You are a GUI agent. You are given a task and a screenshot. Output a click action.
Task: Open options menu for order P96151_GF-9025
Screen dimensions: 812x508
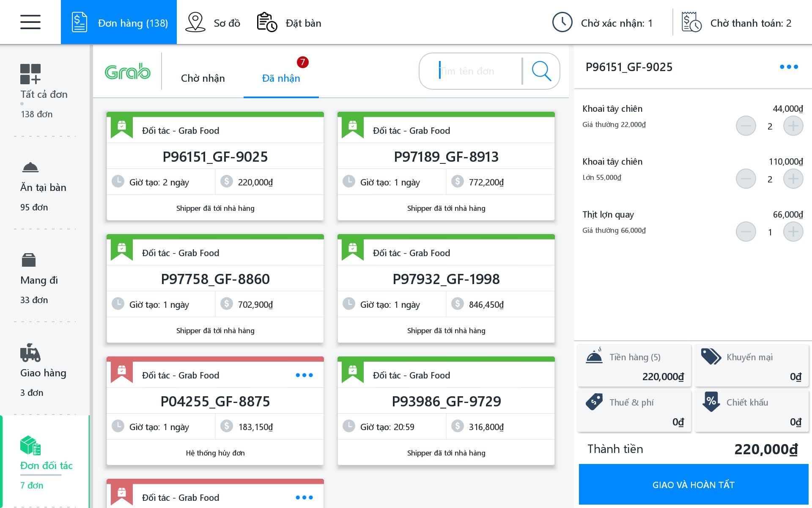[x=788, y=67]
